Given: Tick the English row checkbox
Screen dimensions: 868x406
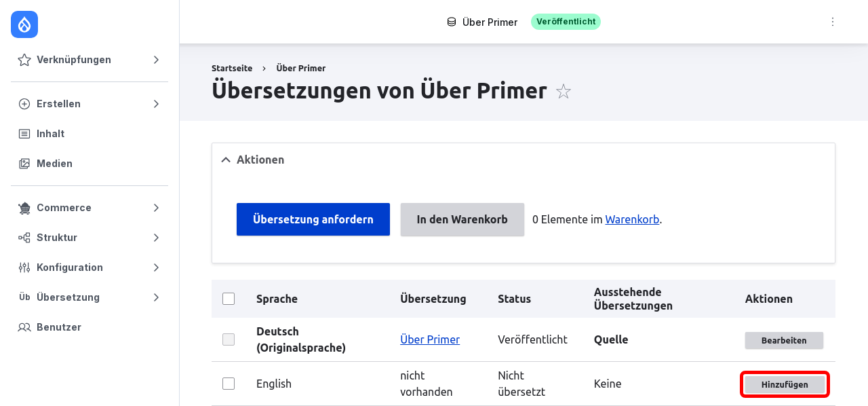Looking at the screenshot, I should pyautogui.click(x=229, y=384).
